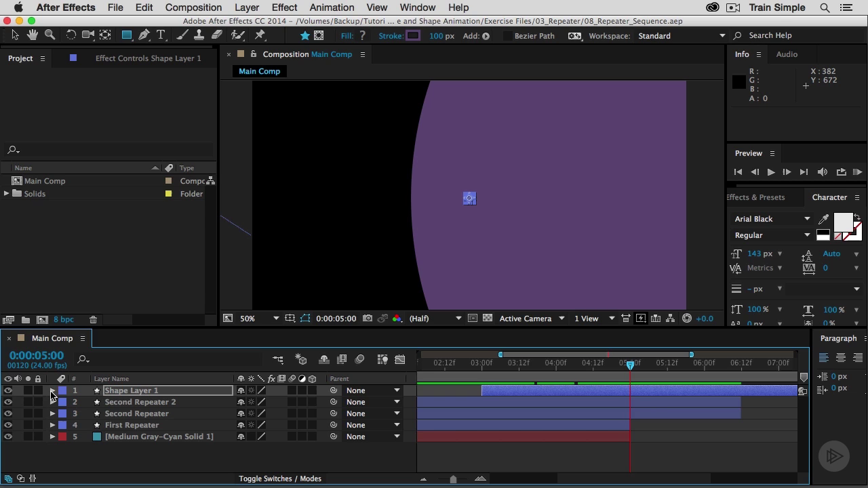
Task: Click the snapshot camera icon in viewer
Action: [368, 319]
